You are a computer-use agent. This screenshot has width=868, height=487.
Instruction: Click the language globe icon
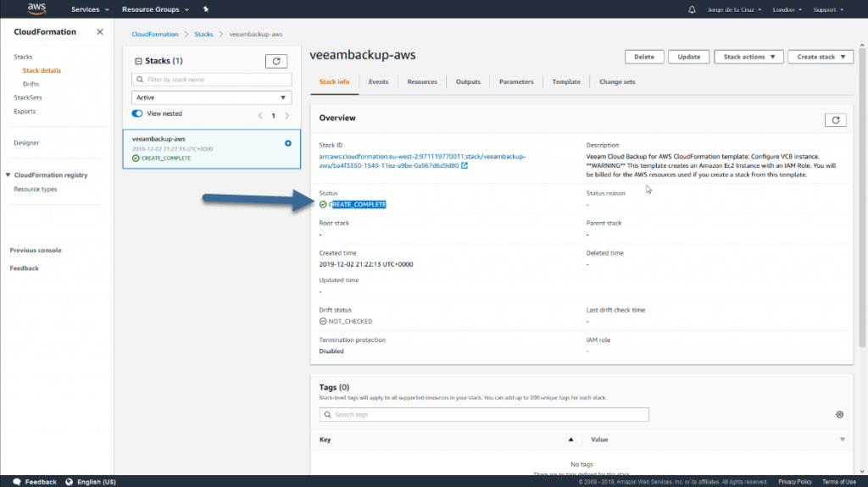(x=70, y=481)
